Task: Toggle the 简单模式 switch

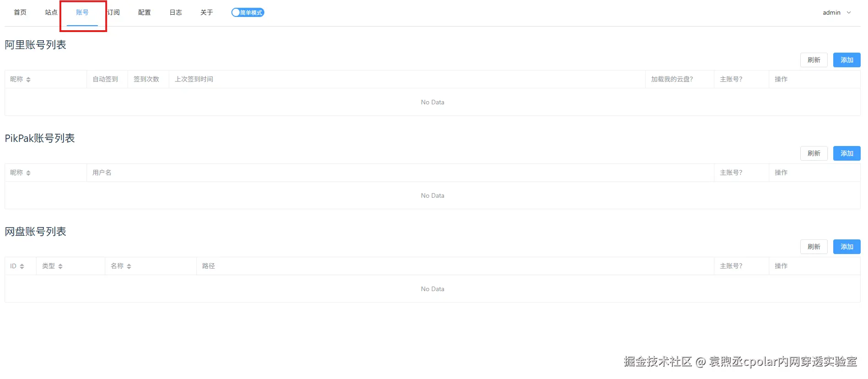Action: [248, 12]
